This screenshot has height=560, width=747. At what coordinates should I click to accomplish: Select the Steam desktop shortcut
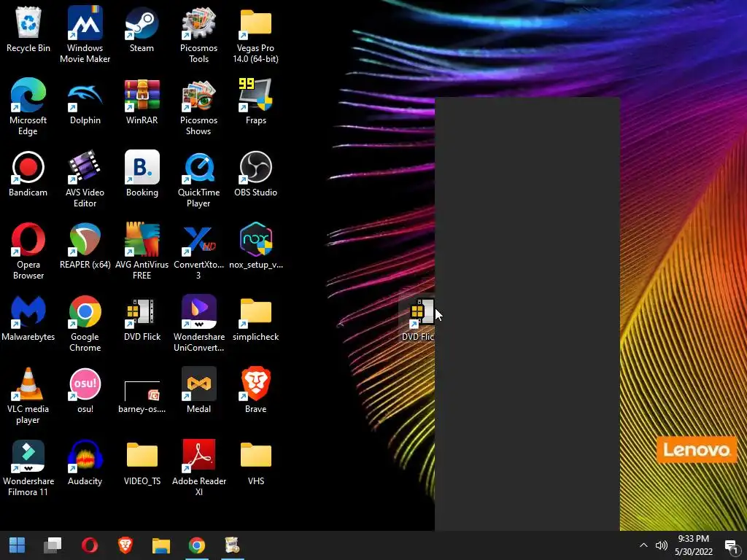pyautogui.click(x=142, y=29)
